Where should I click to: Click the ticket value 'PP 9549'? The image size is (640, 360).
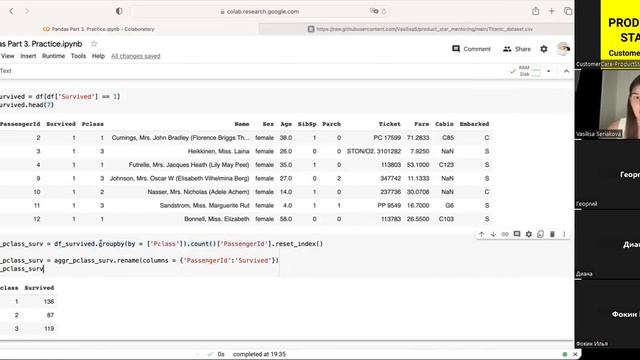pyautogui.click(x=389, y=206)
